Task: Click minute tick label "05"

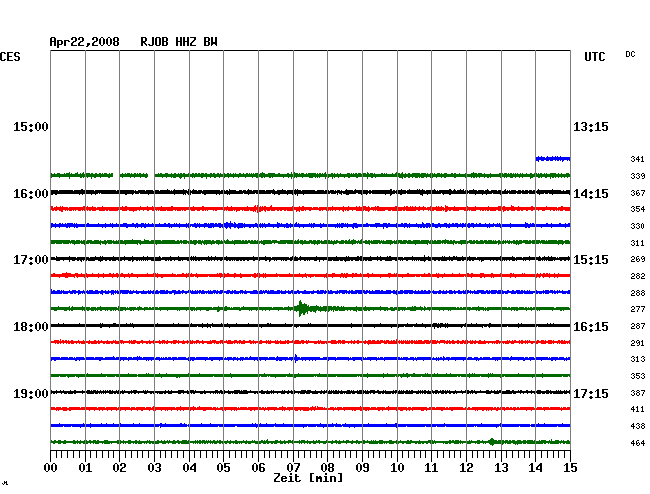Action: click(223, 468)
